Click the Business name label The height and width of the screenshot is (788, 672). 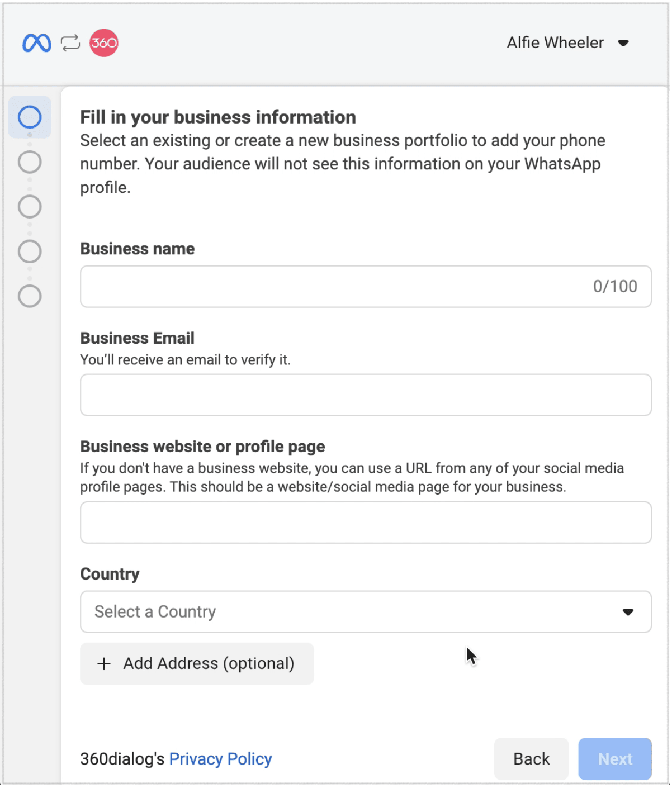coord(138,249)
